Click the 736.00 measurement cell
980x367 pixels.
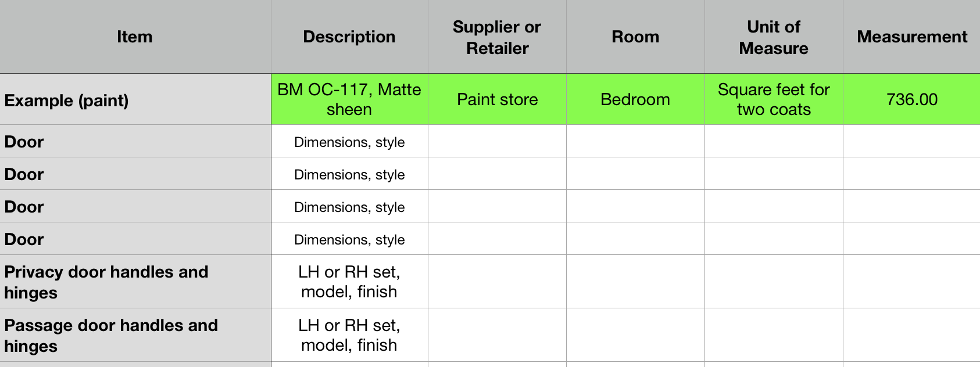[x=911, y=99]
